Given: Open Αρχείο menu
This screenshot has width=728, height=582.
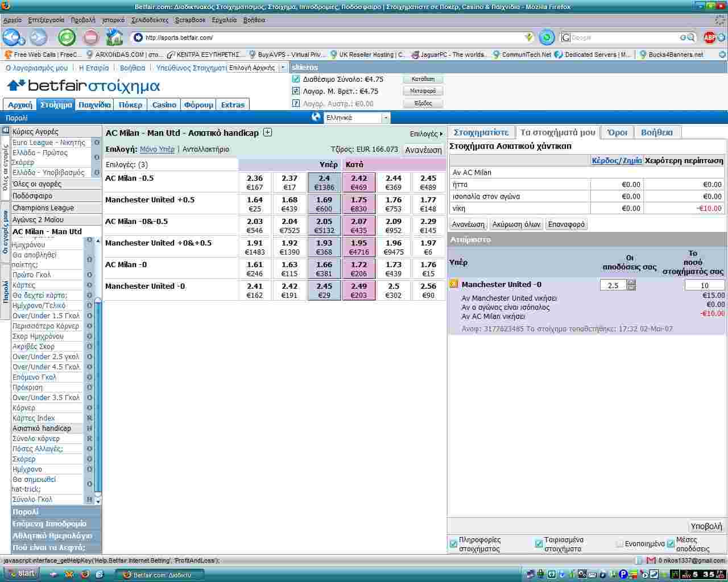Looking at the screenshot, I should pyautogui.click(x=13, y=20).
